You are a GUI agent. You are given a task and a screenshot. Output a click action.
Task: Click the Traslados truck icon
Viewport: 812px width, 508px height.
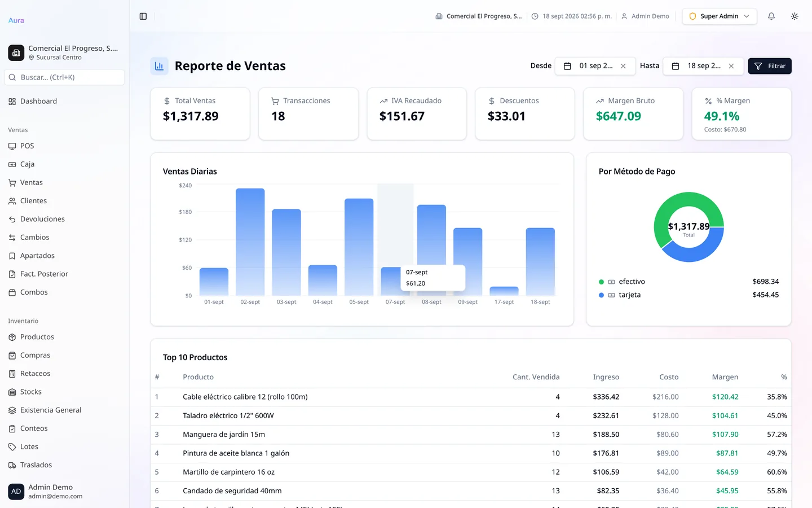(12, 465)
